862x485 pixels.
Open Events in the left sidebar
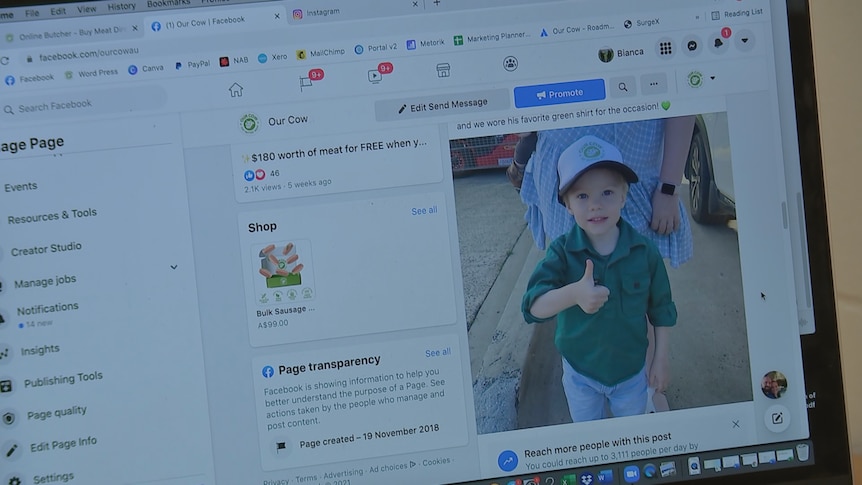(21, 187)
